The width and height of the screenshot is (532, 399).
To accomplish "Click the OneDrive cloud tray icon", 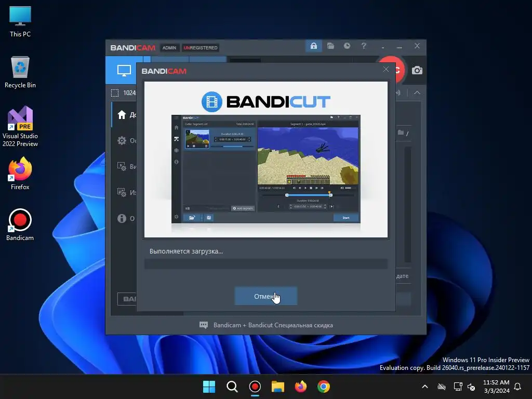I will click(442, 387).
